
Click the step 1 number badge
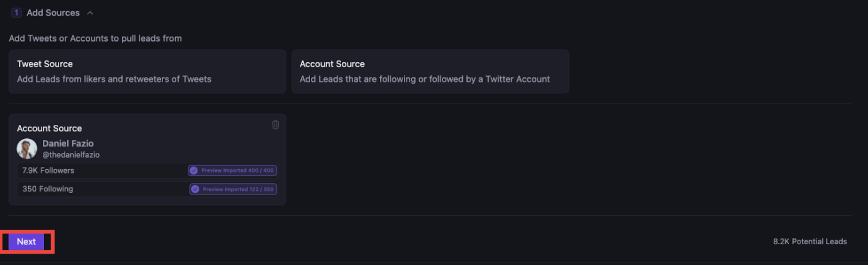click(x=16, y=12)
